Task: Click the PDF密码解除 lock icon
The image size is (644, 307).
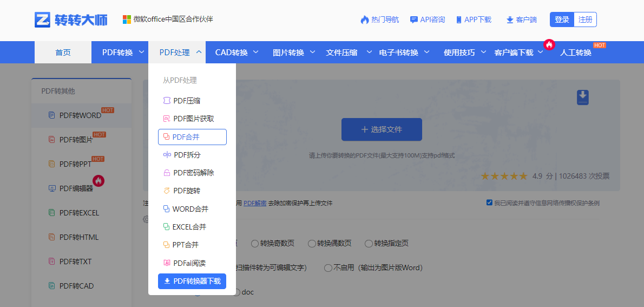Action: [167, 173]
